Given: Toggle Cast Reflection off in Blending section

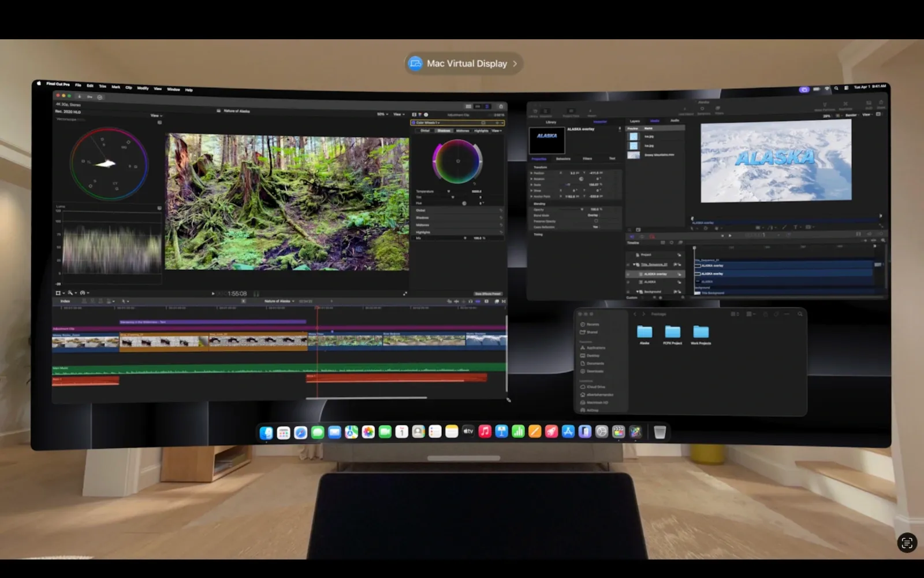Looking at the screenshot, I should 595,227.
